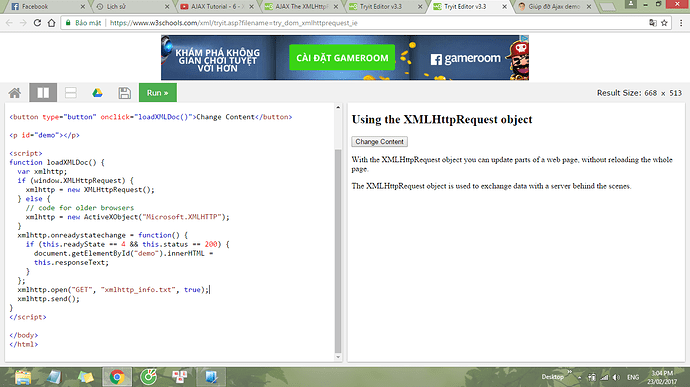Close the Lịch sử tab

coord(167,7)
